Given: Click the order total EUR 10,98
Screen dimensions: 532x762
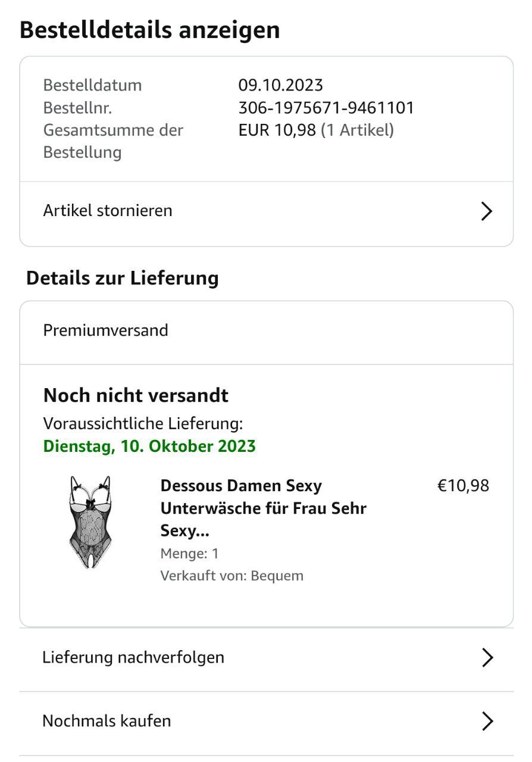Looking at the screenshot, I should (277, 130).
